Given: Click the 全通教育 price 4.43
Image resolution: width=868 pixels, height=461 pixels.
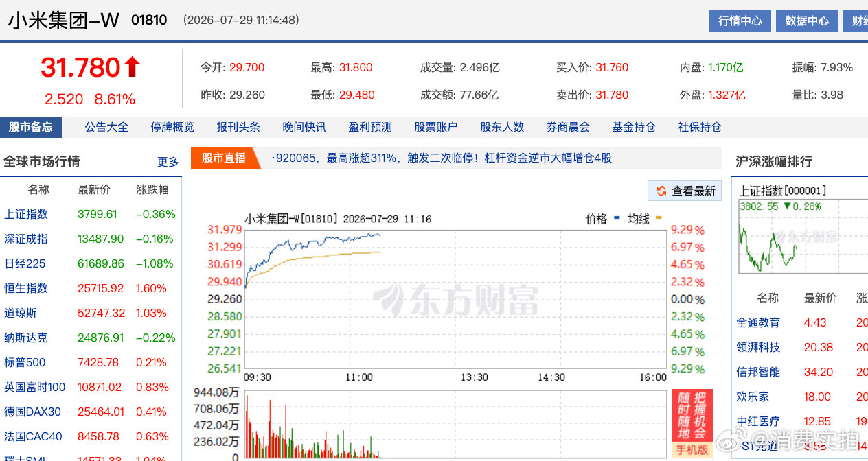Looking at the screenshot, I should 815,322.
